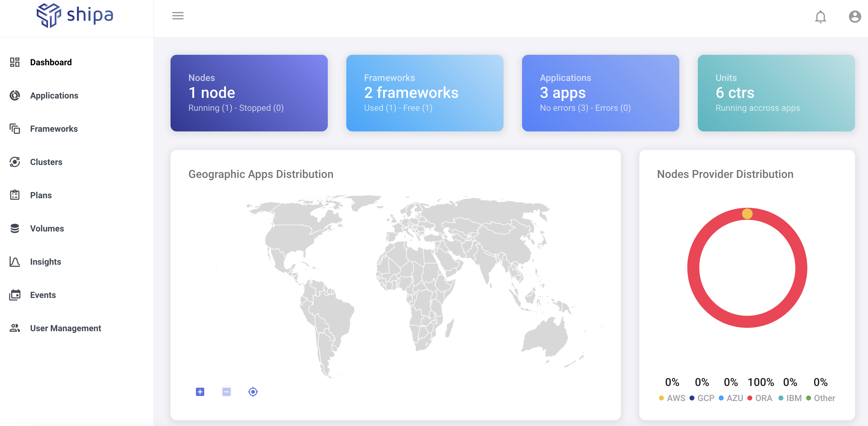Zoom in on the map with plus icon

[x=200, y=392]
